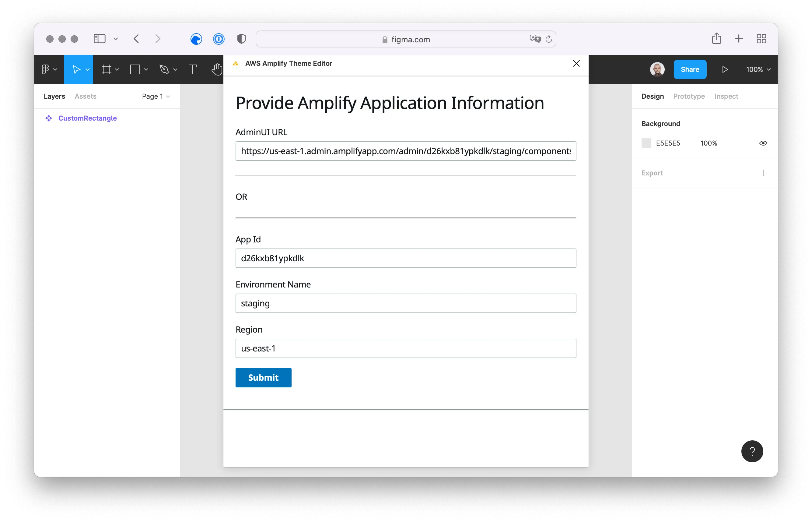Click the Share button
Image resolution: width=812 pixels, height=522 pixels.
click(690, 69)
